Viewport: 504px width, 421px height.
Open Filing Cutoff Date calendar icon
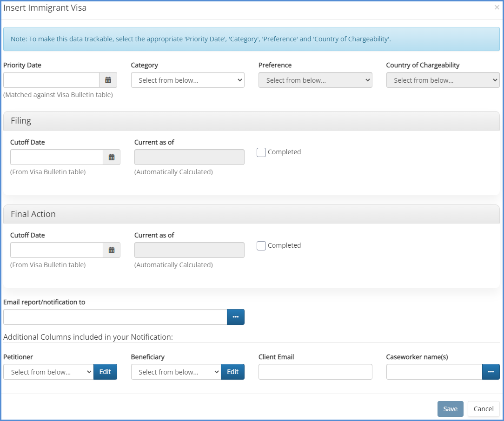coord(112,157)
